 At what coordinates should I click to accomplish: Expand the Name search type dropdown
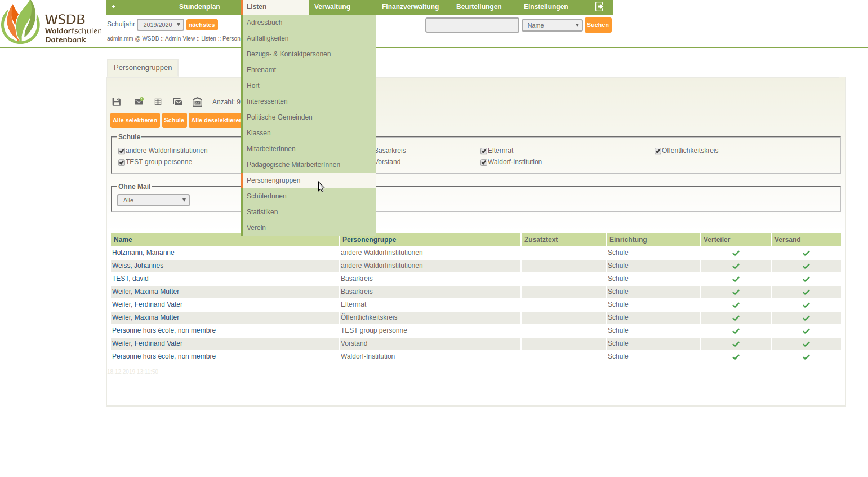[552, 25]
